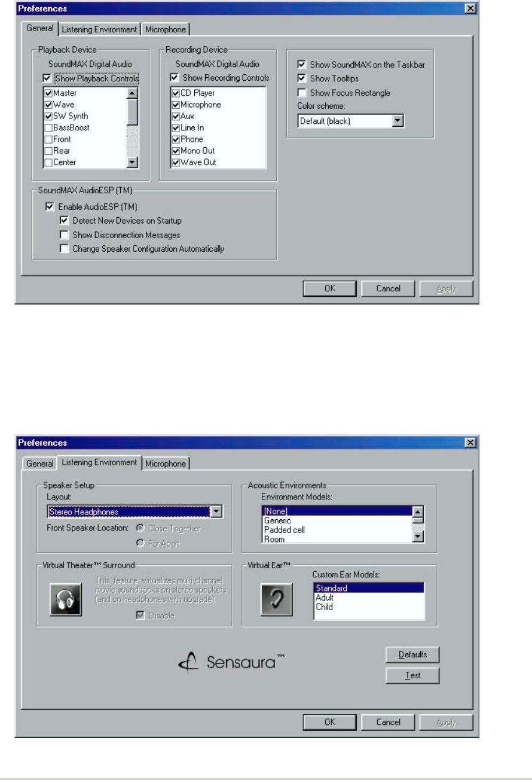Screen dimensions: 532x780
Task: Click Environment Models scroll-up arrow
Action: tap(418, 511)
